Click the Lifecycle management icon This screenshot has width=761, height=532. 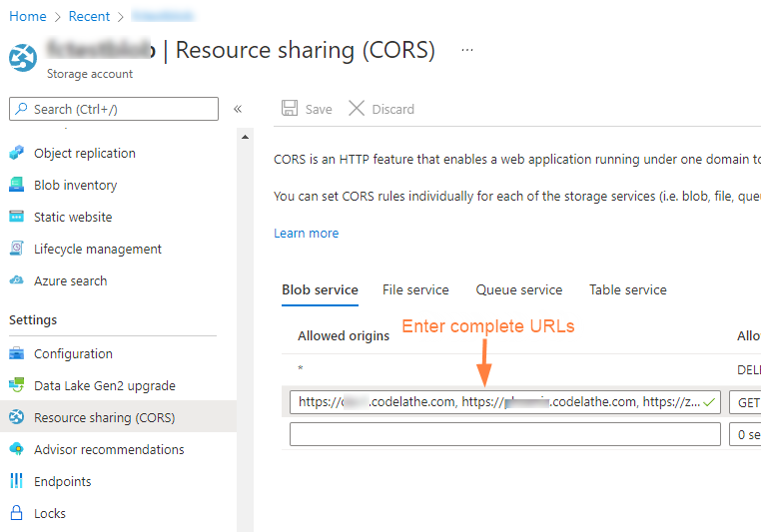click(16, 250)
